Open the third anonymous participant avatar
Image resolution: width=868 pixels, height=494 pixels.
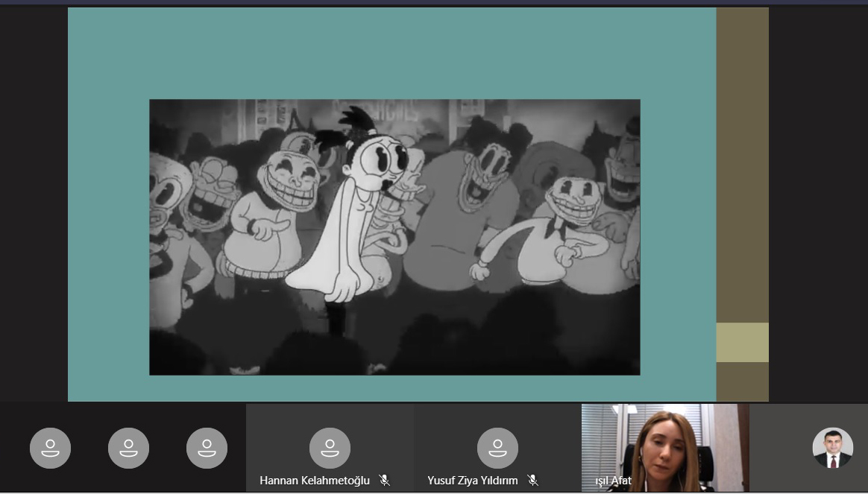coord(207,448)
